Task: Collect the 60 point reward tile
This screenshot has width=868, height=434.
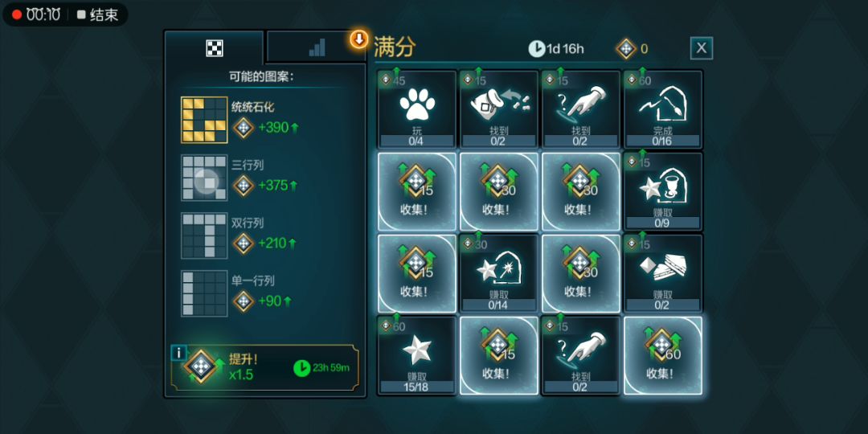Action: [662, 355]
